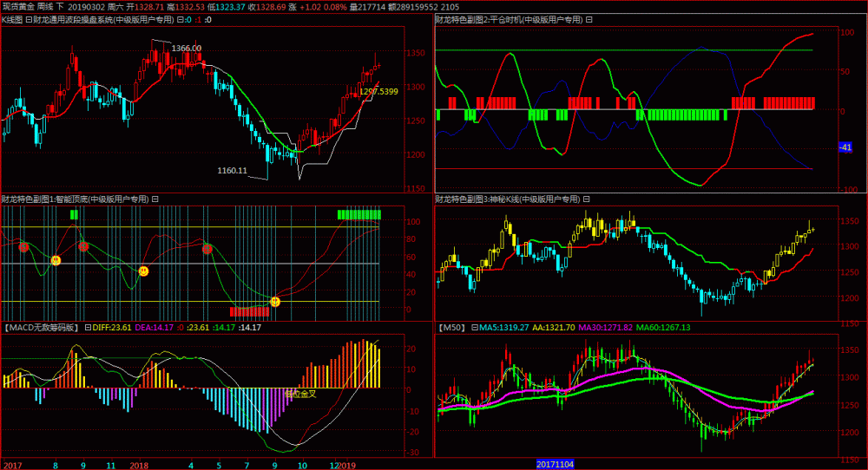The width and height of the screenshot is (868, 470).
Task: Click the 1366.00 high price label
Action: [x=187, y=49]
